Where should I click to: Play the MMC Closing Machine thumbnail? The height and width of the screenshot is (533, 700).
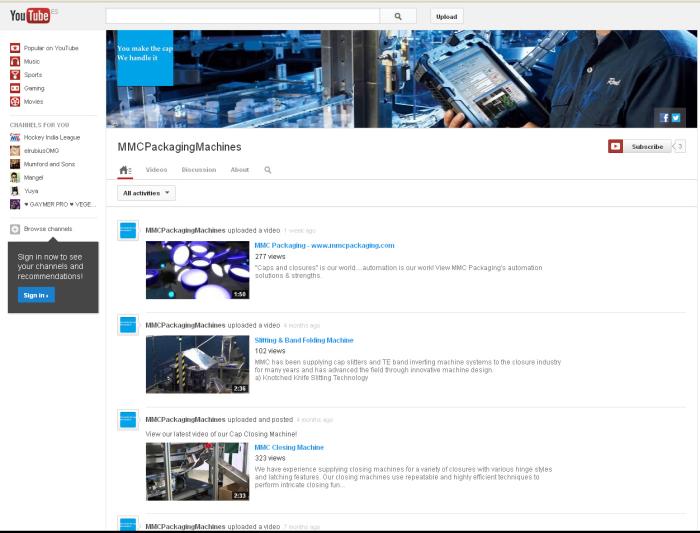click(x=197, y=471)
